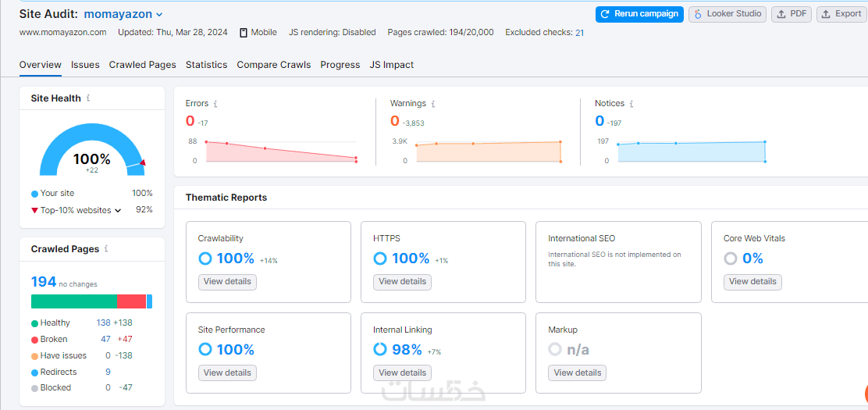The width and height of the screenshot is (868, 410).
Task: Open the Crawled Pages tab
Action: [142, 65]
